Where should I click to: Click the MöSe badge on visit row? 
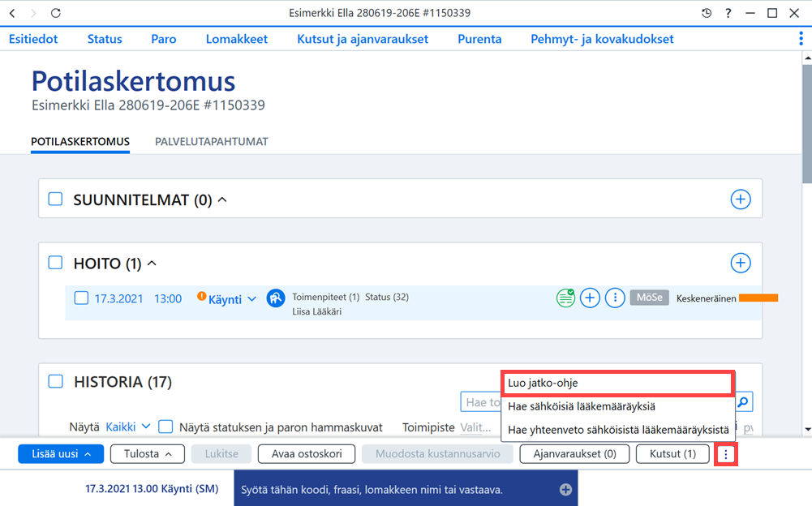coord(650,298)
